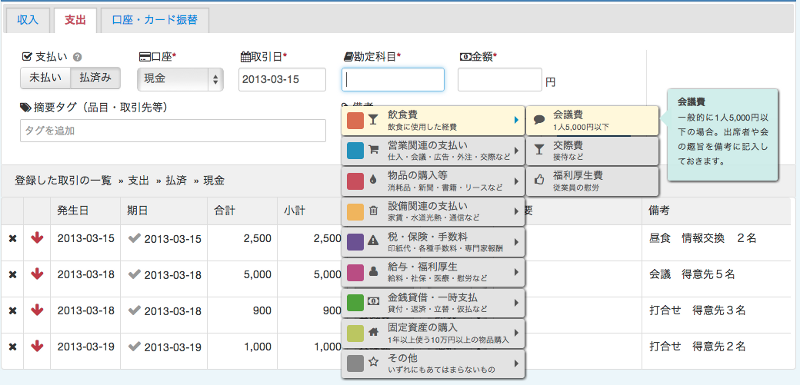Click the warning triangle icon for 税・保険・手数料
This screenshot has width=800, height=385.
coord(373,242)
